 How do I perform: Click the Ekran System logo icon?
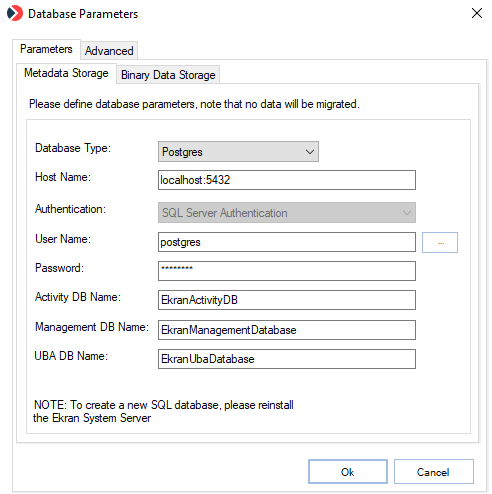point(15,13)
